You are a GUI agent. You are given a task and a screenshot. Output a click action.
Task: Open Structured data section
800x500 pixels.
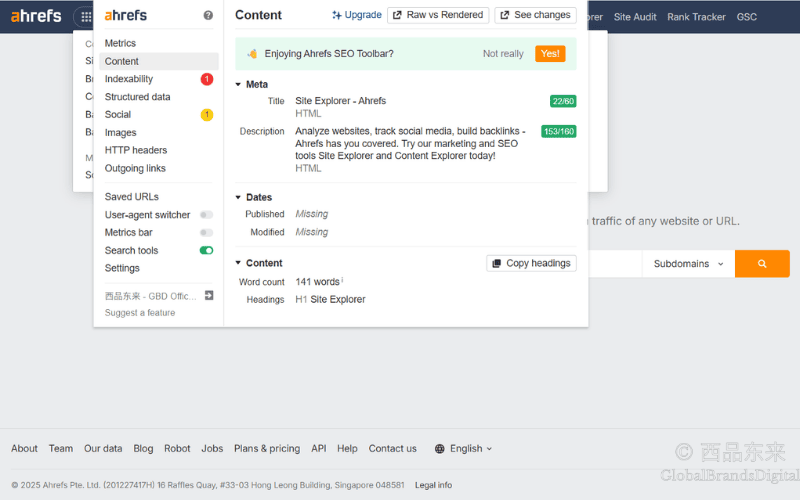tap(137, 97)
